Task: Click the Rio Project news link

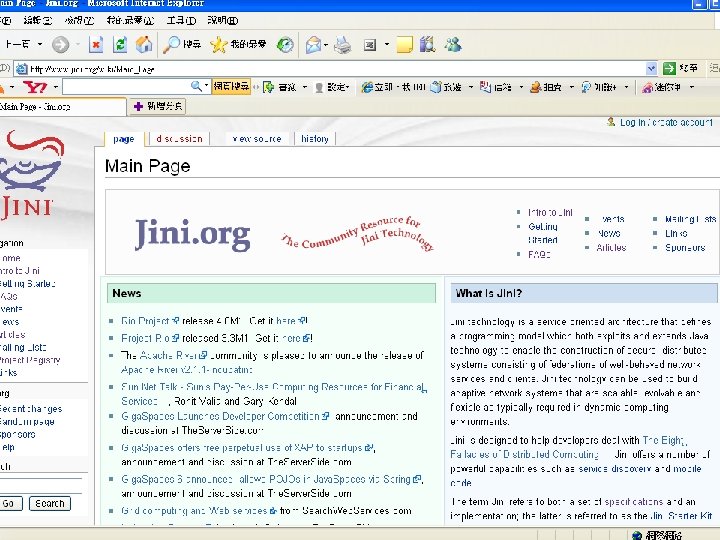Action: (146, 321)
